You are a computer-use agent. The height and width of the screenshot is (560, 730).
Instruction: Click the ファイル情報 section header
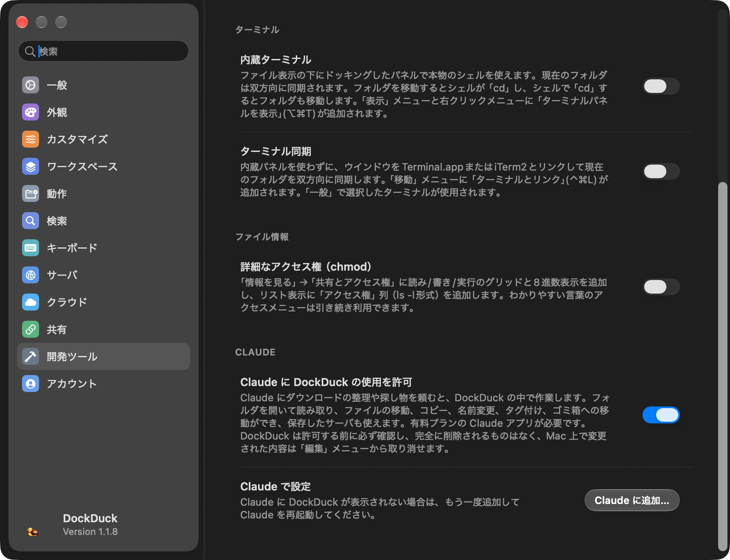click(x=262, y=237)
